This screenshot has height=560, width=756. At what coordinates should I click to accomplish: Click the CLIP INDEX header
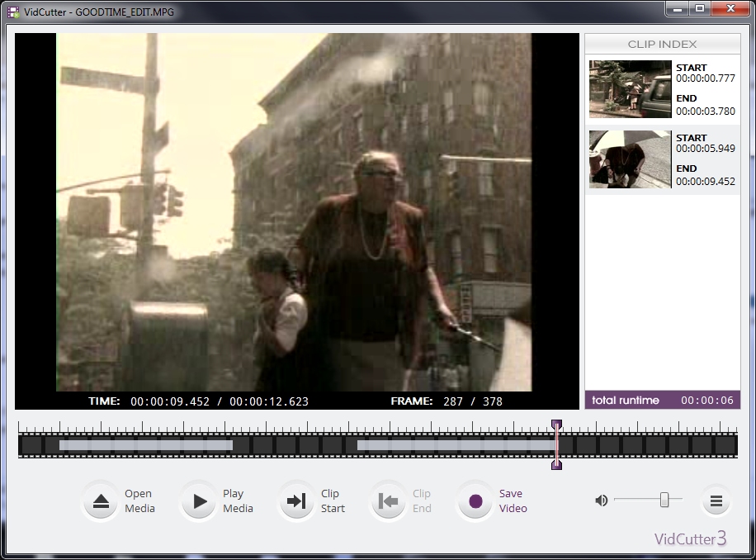[x=663, y=44]
